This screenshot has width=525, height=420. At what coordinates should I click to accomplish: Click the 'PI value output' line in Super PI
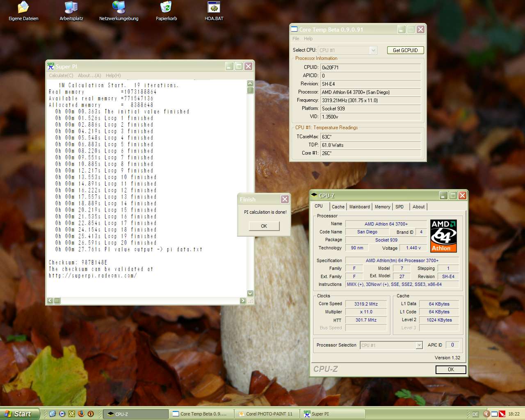pos(129,249)
